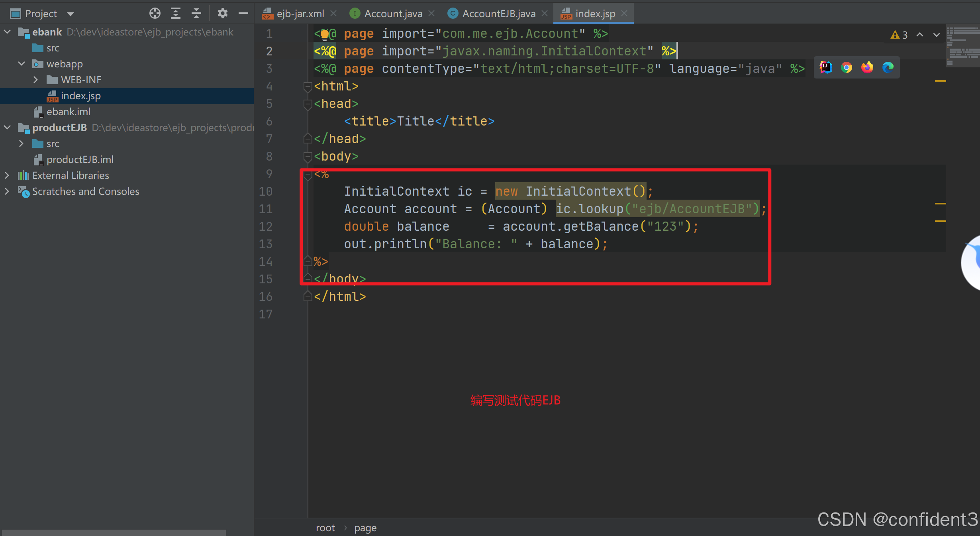
Task: Toggle code fold marker at body tag
Action: tap(308, 157)
